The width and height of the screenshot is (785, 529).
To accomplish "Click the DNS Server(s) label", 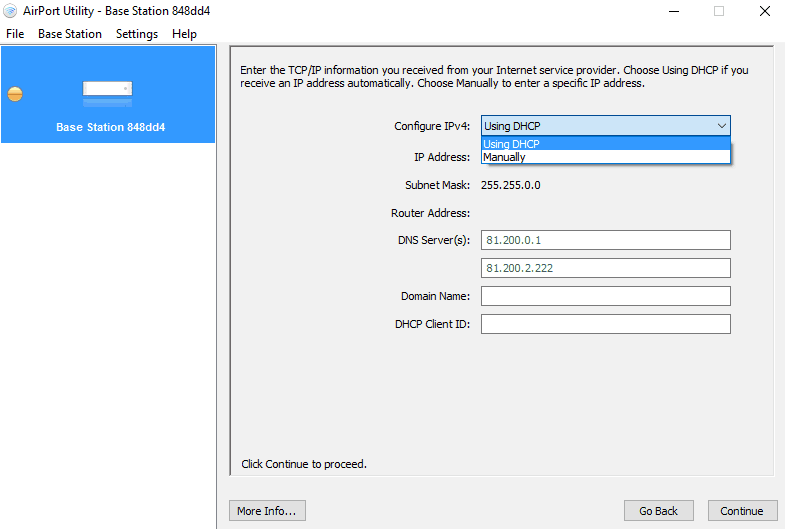I will coord(434,240).
